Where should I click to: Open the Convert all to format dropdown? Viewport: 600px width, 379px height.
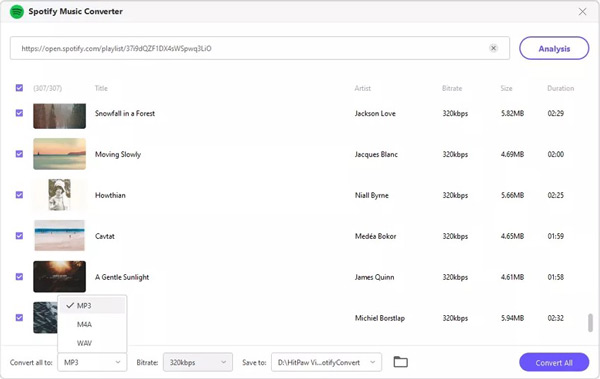tap(92, 362)
